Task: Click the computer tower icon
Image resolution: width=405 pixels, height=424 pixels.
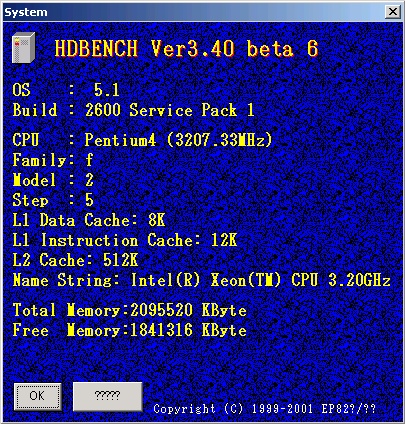Action: point(23,47)
